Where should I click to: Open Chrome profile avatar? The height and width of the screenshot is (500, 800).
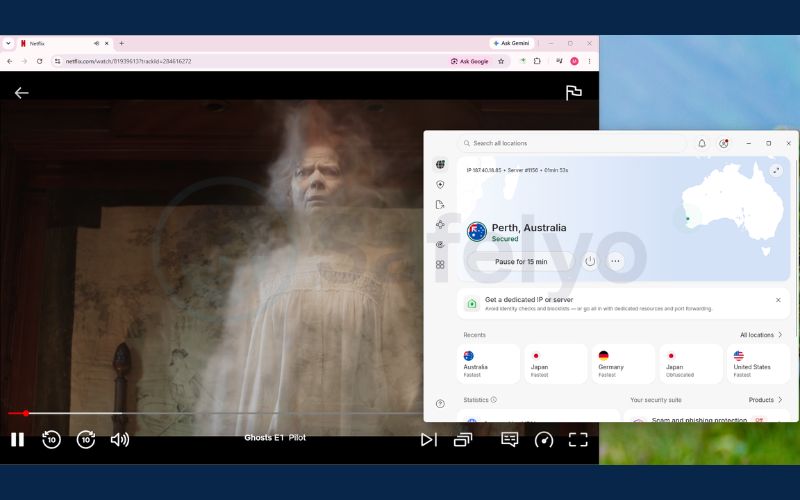point(574,61)
